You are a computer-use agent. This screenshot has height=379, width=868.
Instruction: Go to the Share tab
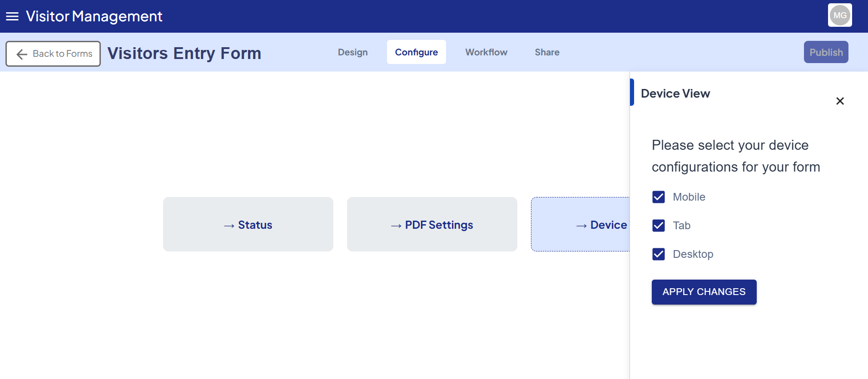pos(547,52)
